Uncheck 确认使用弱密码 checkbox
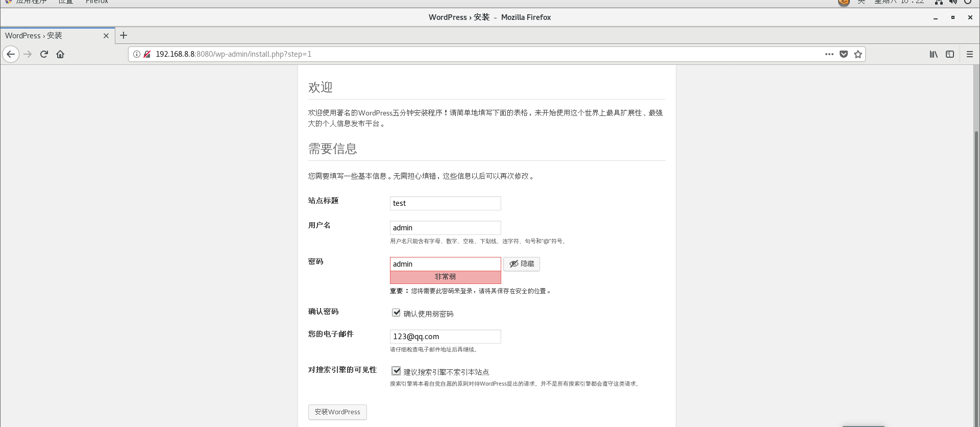Screen dimensions: 980x427 pyautogui.click(x=396, y=313)
